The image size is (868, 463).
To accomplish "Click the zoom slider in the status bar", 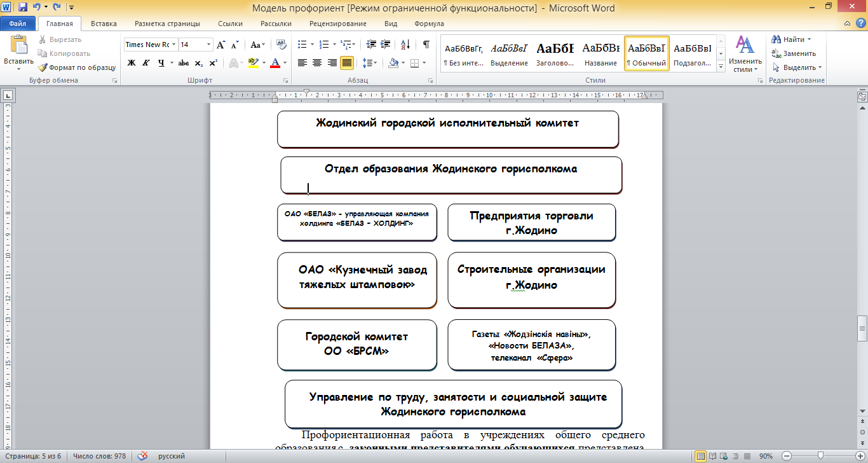I will pyautogui.click(x=821, y=456).
